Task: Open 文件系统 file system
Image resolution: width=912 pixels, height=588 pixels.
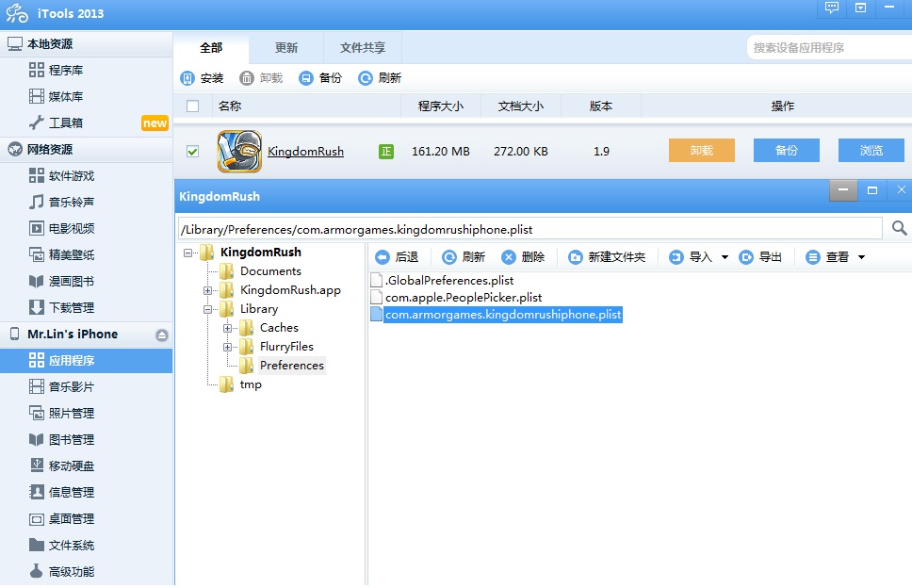Action: tap(61, 546)
